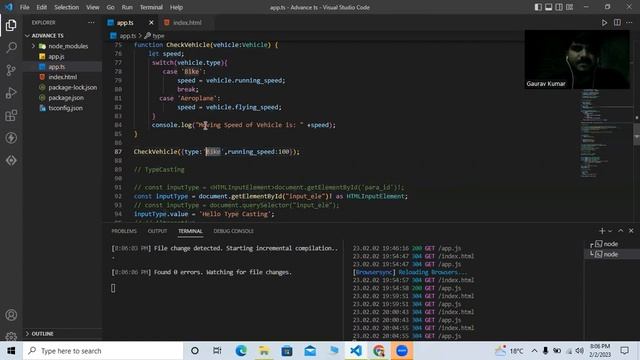Open File Explorer from the taskbar
This screenshot has height=360, width=640.
[x=264, y=351]
